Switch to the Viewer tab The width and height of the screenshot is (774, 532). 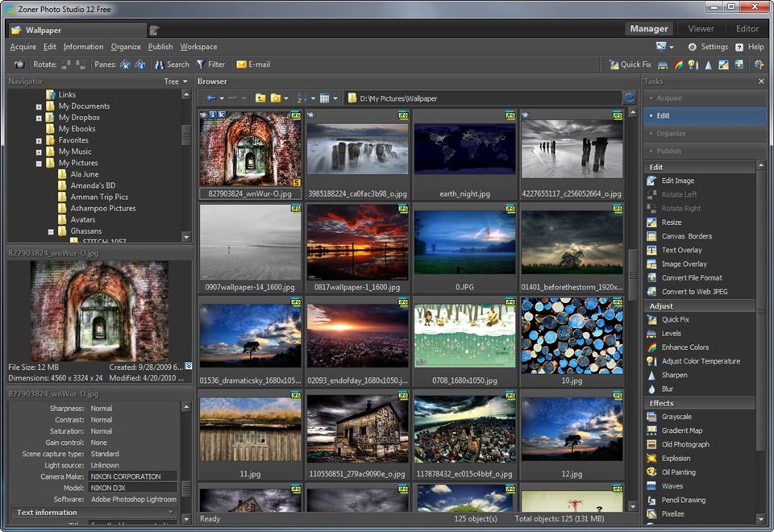click(701, 29)
